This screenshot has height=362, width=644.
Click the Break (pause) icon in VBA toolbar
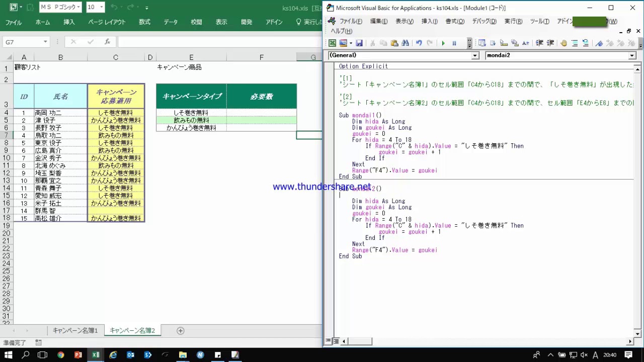[x=454, y=43]
